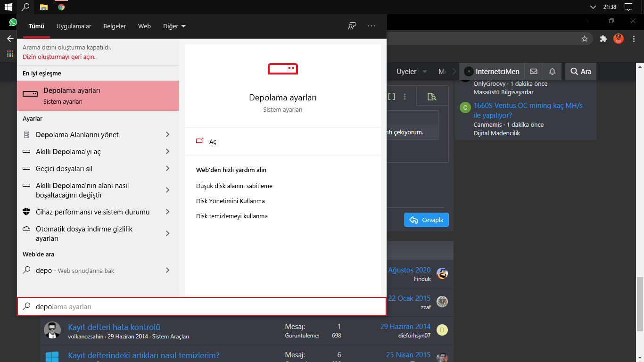Expand the Diğer filter dropdown

tap(174, 26)
